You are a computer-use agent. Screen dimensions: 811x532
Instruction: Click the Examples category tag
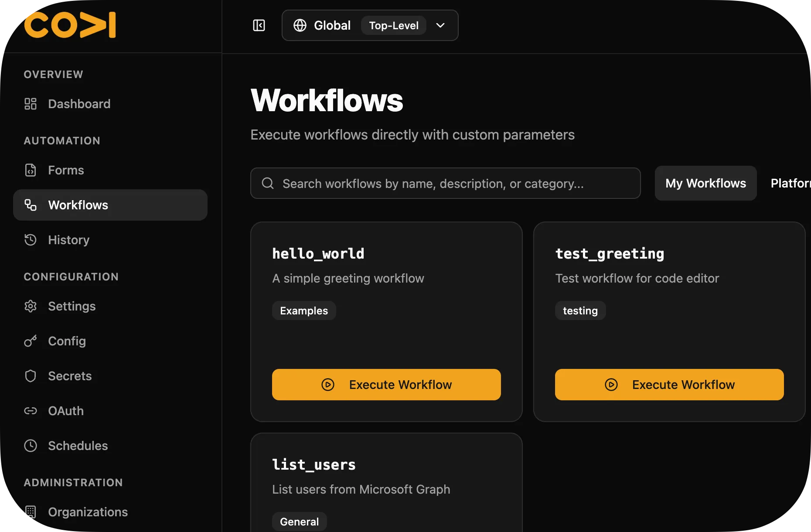(304, 310)
